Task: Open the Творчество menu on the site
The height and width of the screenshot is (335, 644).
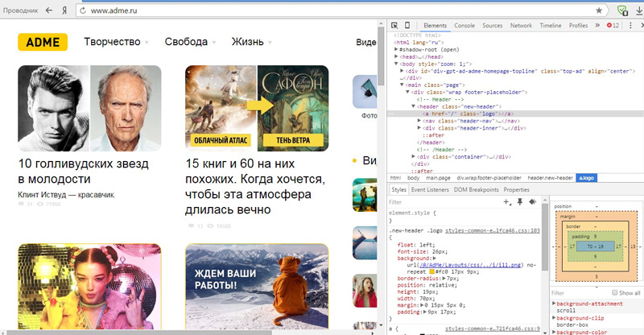Action: click(116, 42)
